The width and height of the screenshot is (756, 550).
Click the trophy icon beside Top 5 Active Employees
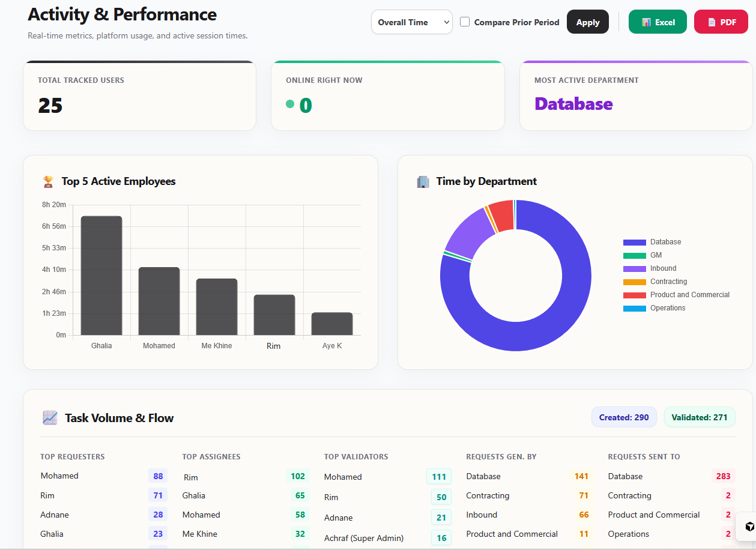point(49,181)
